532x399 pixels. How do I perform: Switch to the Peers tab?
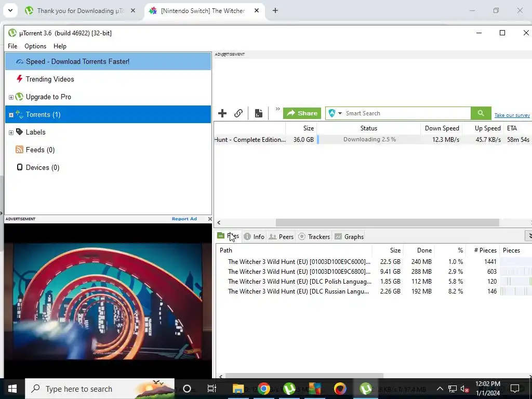pyautogui.click(x=281, y=236)
